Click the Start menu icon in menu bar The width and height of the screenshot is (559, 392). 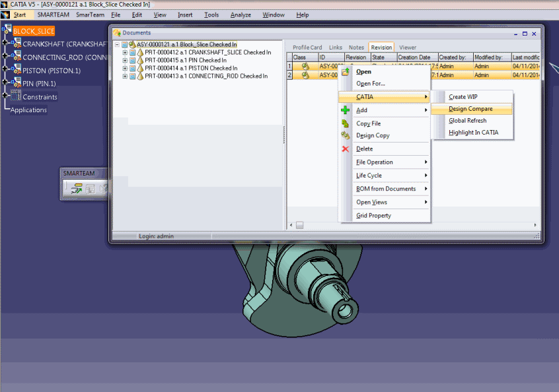tap(5, 15)
